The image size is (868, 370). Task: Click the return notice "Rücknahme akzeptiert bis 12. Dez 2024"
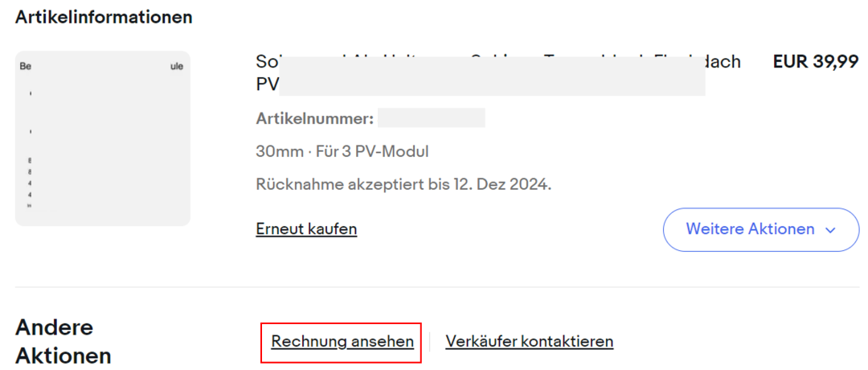403,184
